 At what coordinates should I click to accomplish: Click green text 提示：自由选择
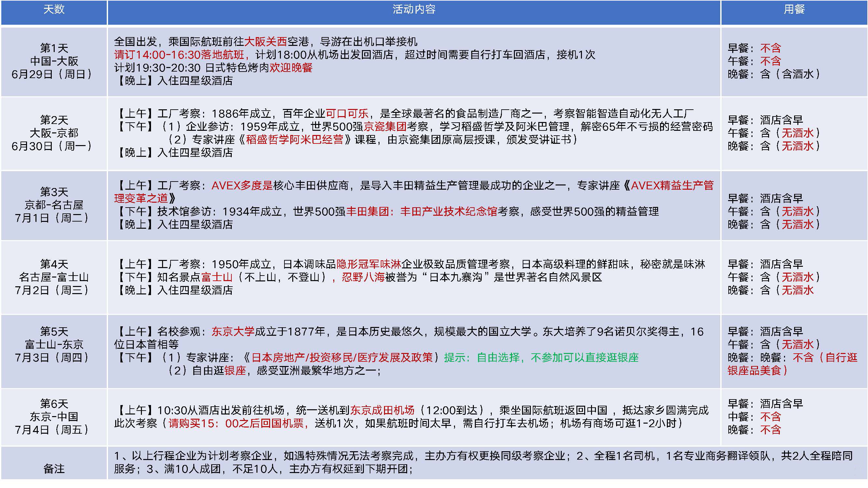coord(482,358)
